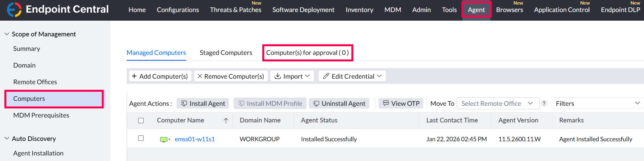
Task: Click the Domain Name column header
Action: coord(260,120)
